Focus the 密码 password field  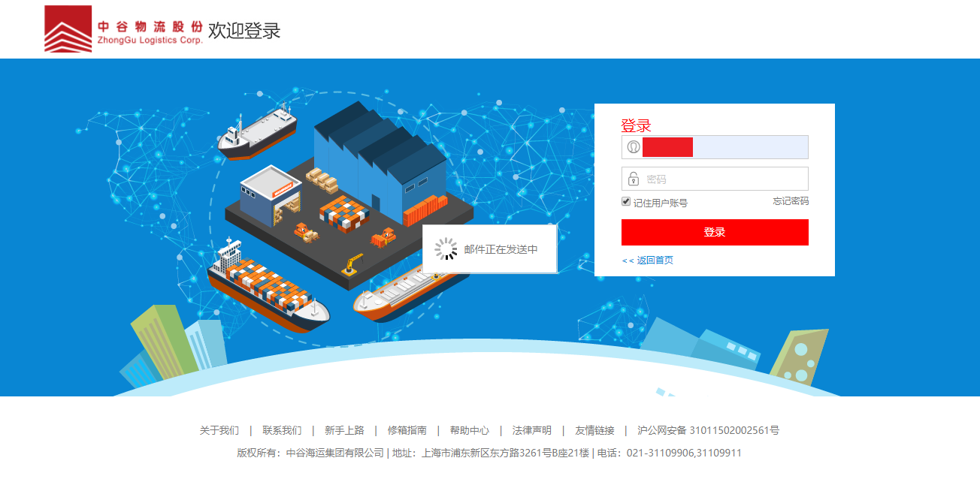pyautogui.click(x=715, y=179)
